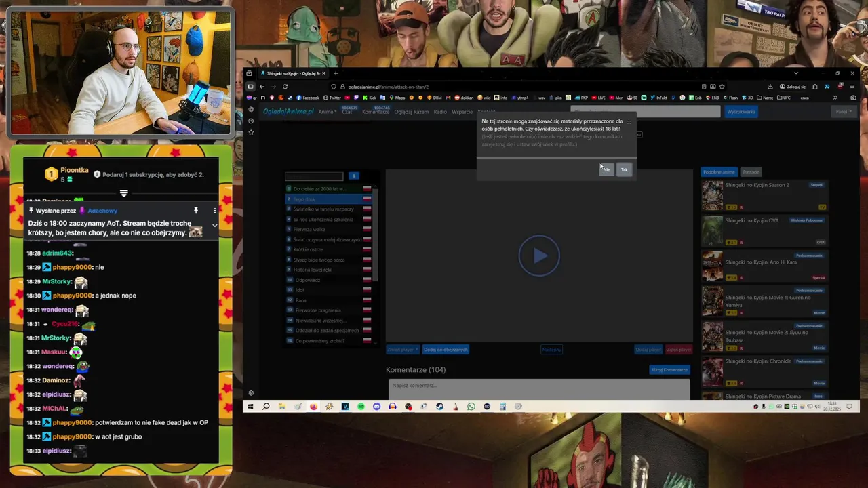Viewport: 868px width, 488px height.
Task: Select episode Światełko w tunelu rozpaczy
Action: [x=328, y=209]
